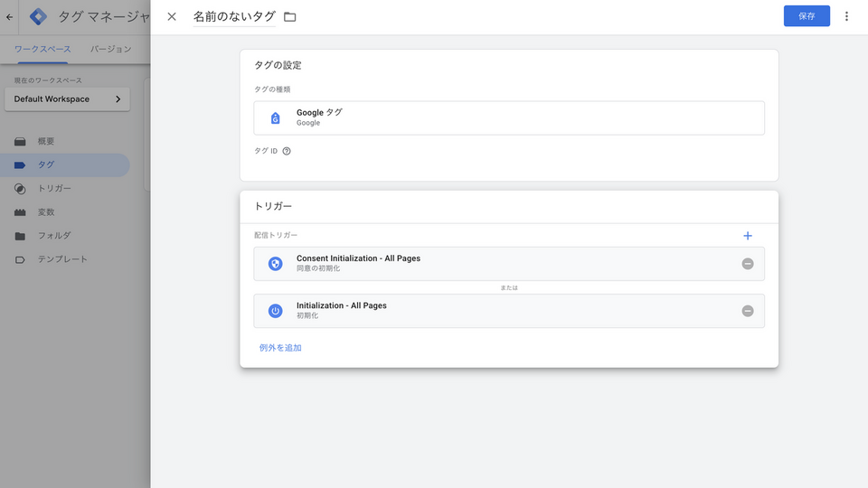Remove the Consent Initialization - All Pages trigger

[x=747, y=264]
